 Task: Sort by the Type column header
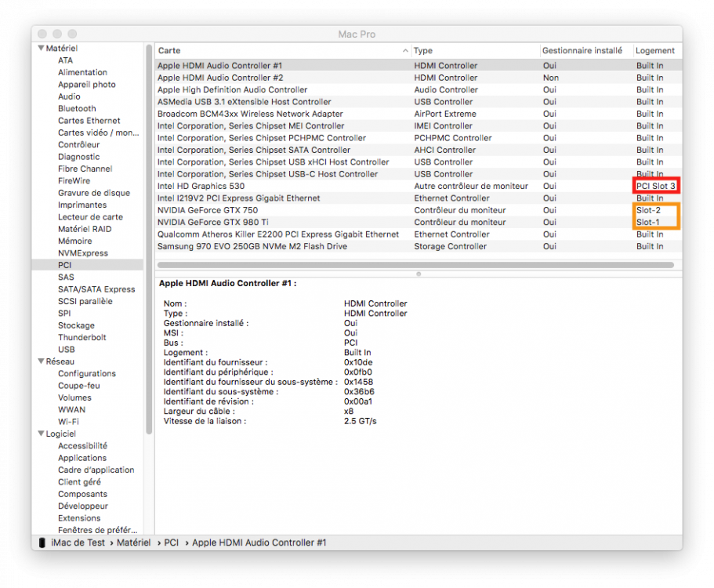coord(423,50)
